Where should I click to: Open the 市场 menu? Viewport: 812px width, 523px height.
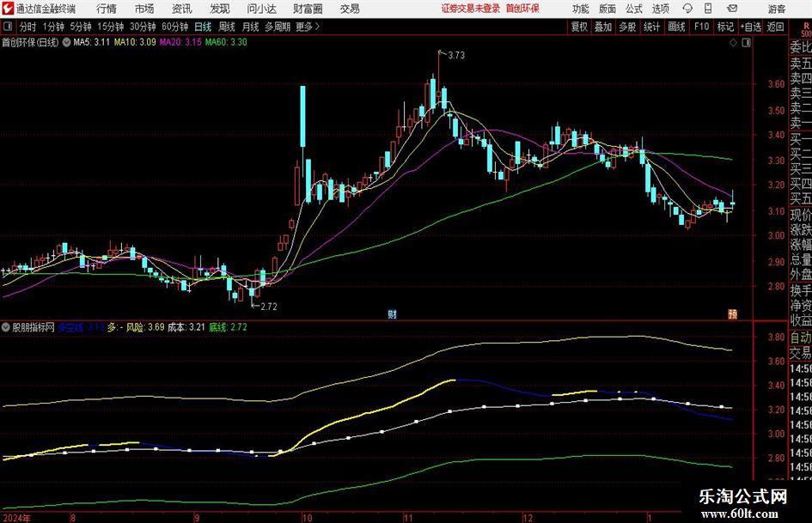[144, 9]
